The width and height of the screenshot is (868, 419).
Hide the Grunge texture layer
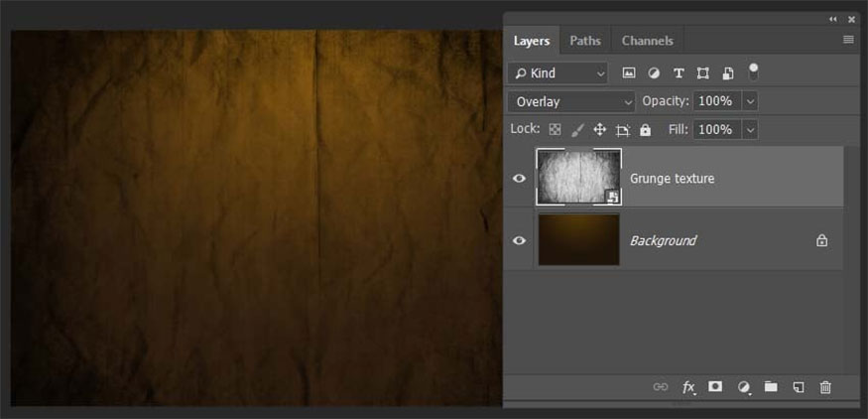(519, 179)
